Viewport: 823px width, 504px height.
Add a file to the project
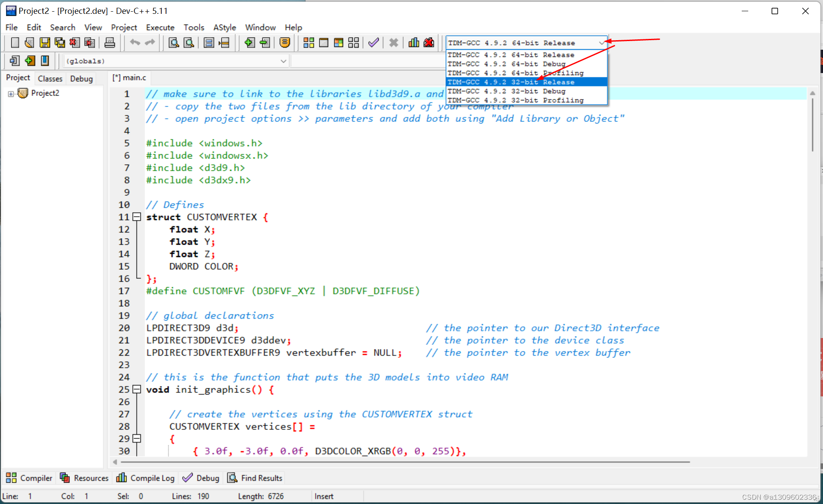[x=249, y=42]
